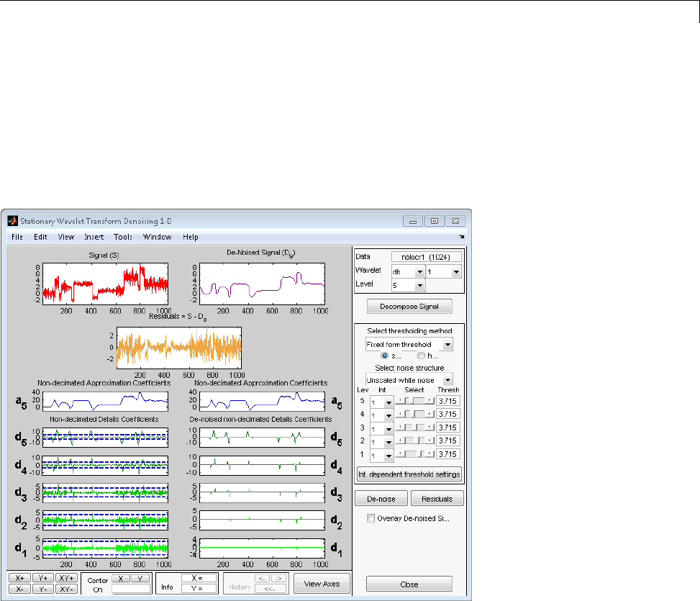This screenshot has width=700, height=601.
Task: Select the hard thresholding radio button
Action: click(421, 356)
